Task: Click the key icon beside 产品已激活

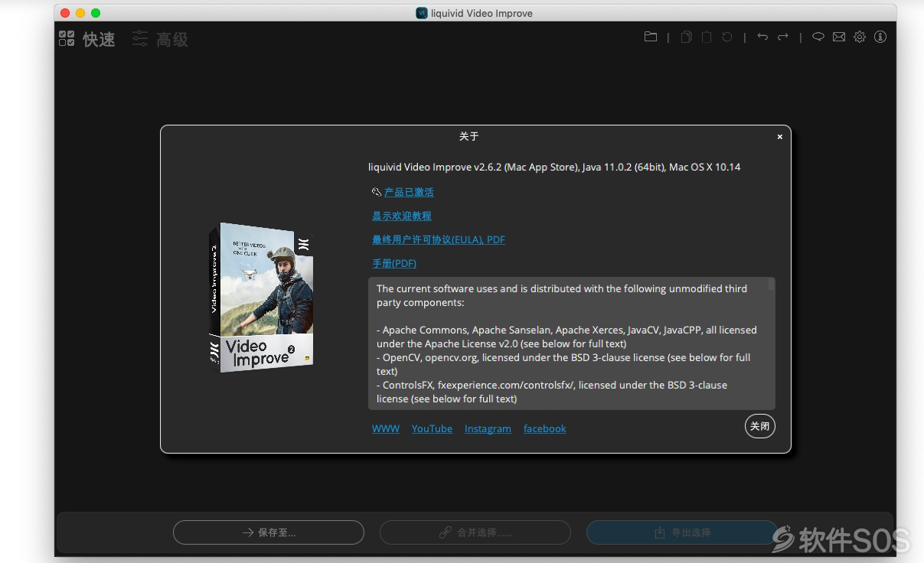Action: pyautogui.click(x=377, y=192)
